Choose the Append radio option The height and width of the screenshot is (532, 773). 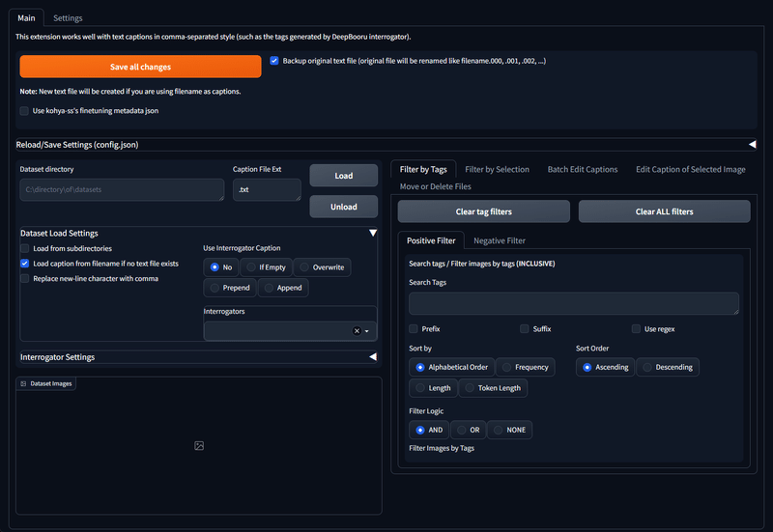[283, 288]
